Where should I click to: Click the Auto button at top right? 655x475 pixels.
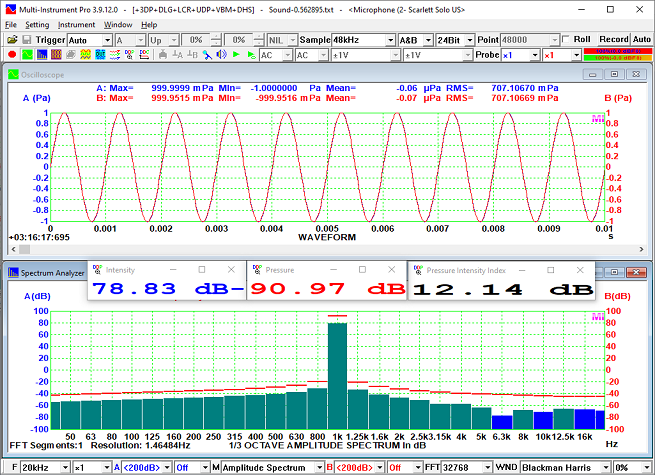point(642,39)
